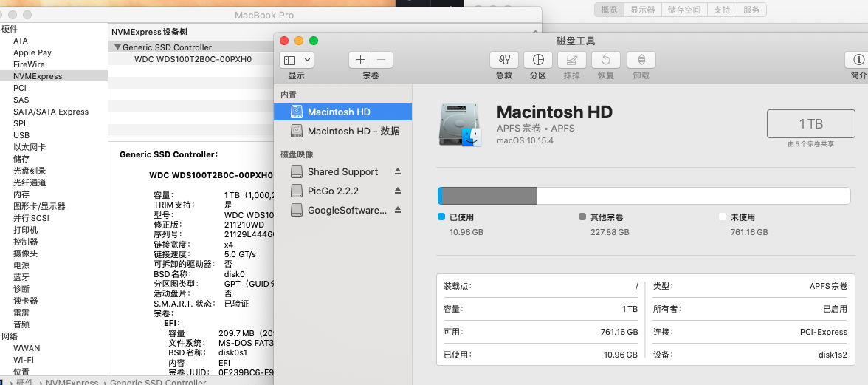Select 以太网卡 in hardware list
The image size is (868, 385).
click(30, 147)
